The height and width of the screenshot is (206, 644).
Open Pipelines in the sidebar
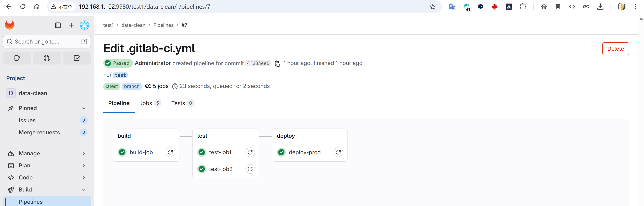(31, 202)
